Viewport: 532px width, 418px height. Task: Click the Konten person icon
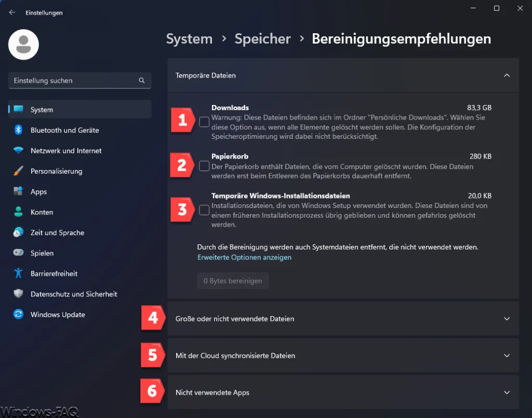pos(18,212)
